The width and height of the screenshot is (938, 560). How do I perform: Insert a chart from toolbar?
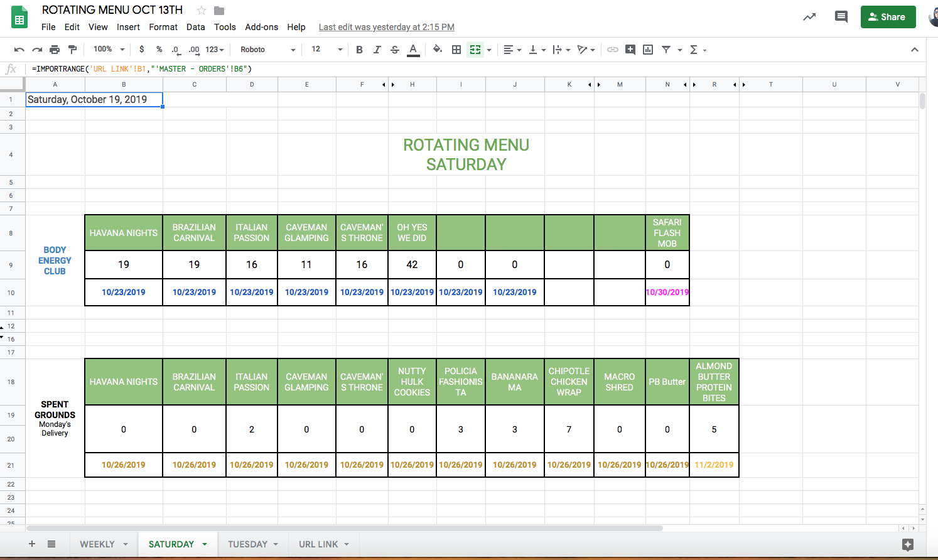coord(648,50)
